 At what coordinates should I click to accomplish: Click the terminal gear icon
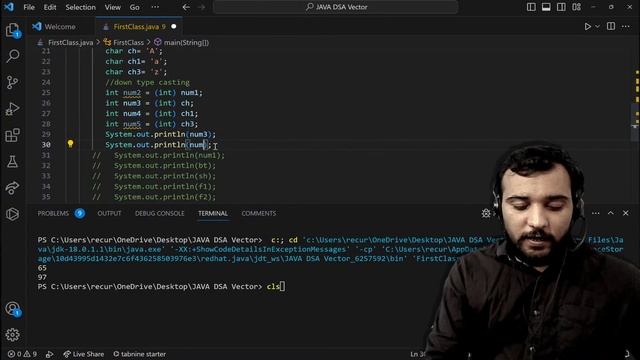(486, 213)
